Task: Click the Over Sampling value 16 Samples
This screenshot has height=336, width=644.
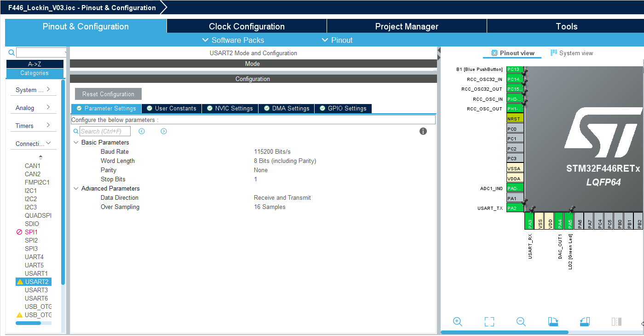Action: 270,207
